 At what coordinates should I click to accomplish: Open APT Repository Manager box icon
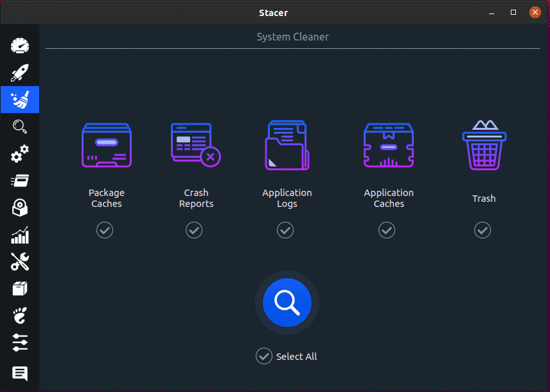[x=20, y=289]
